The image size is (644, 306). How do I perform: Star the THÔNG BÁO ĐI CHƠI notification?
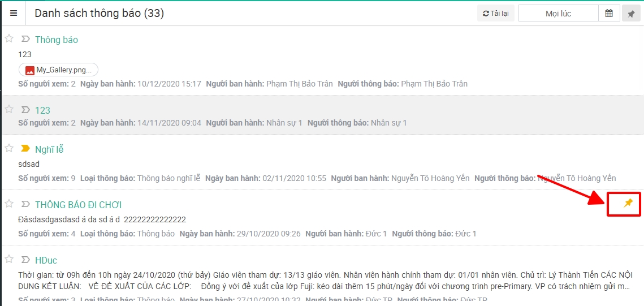pos(9,204)
